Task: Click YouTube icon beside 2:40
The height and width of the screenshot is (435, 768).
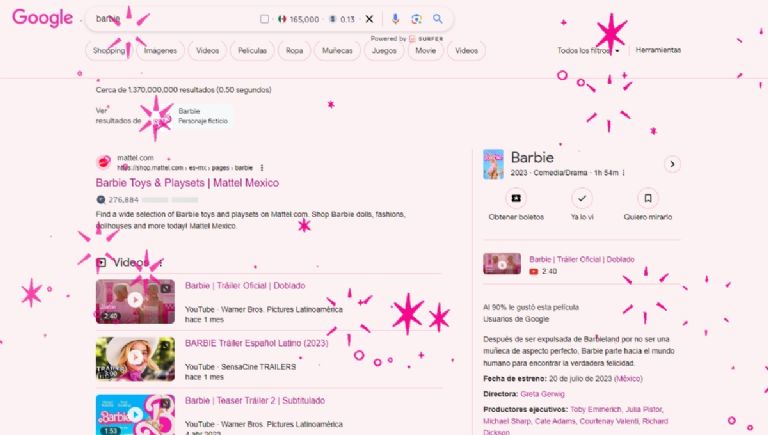Action: pos(534,271)
